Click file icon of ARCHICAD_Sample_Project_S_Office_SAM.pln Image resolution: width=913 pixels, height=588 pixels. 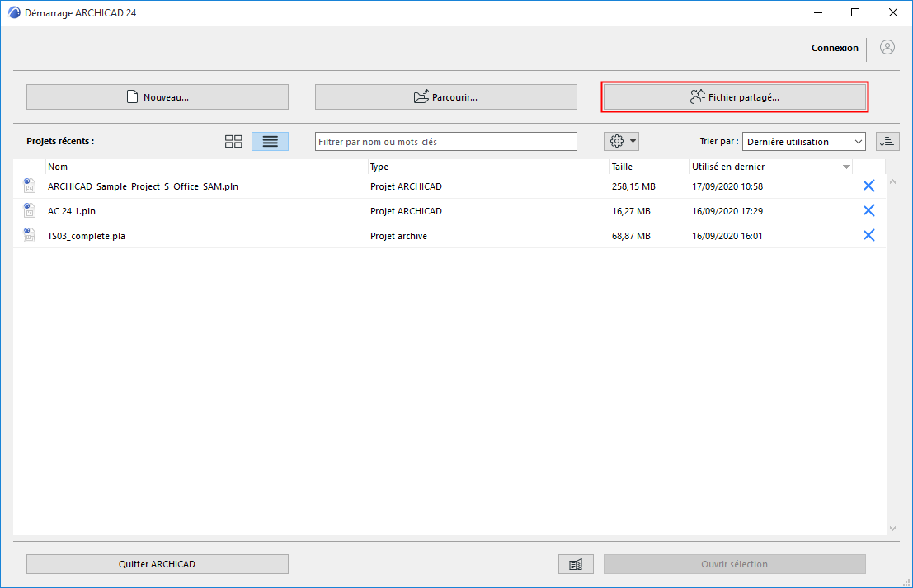(29, 186)
